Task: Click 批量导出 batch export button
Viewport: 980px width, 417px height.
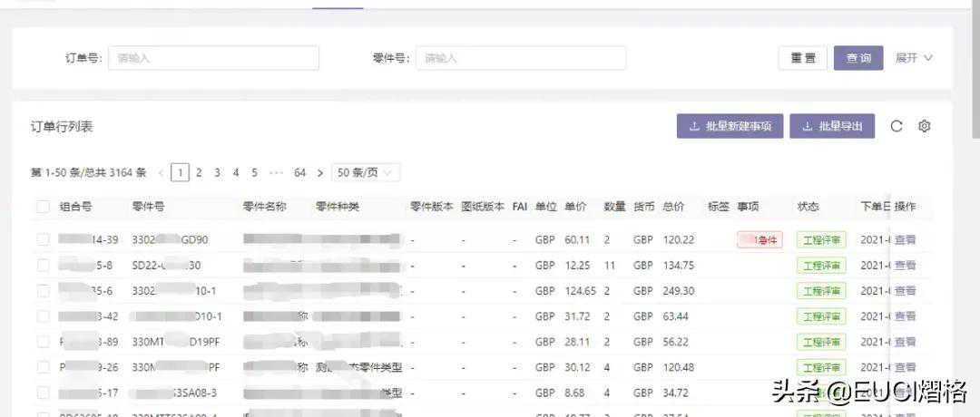Action: click(x=832, y=127)
